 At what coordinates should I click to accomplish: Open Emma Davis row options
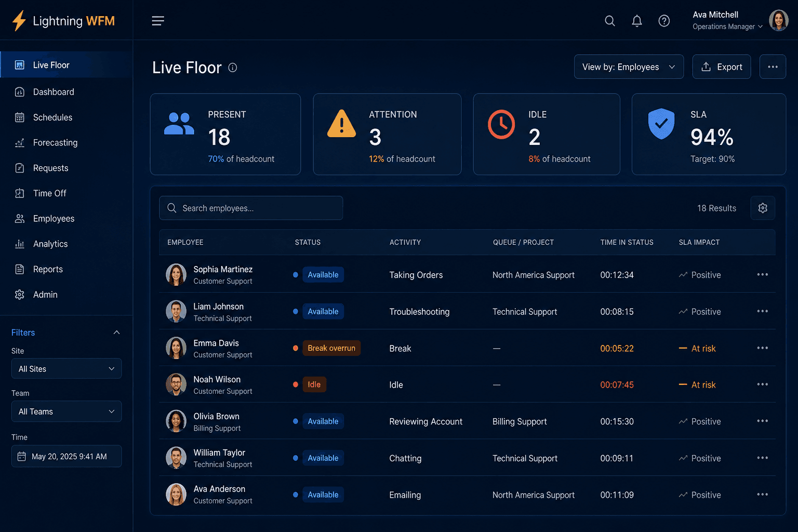pyautogui.click(x=762, y=348)
